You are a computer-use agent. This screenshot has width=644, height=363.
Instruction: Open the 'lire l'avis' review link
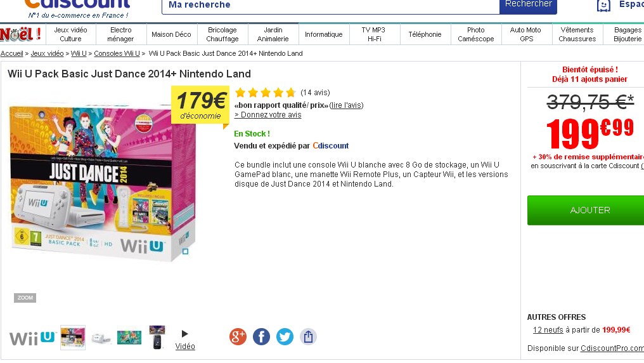pos(346,105)
